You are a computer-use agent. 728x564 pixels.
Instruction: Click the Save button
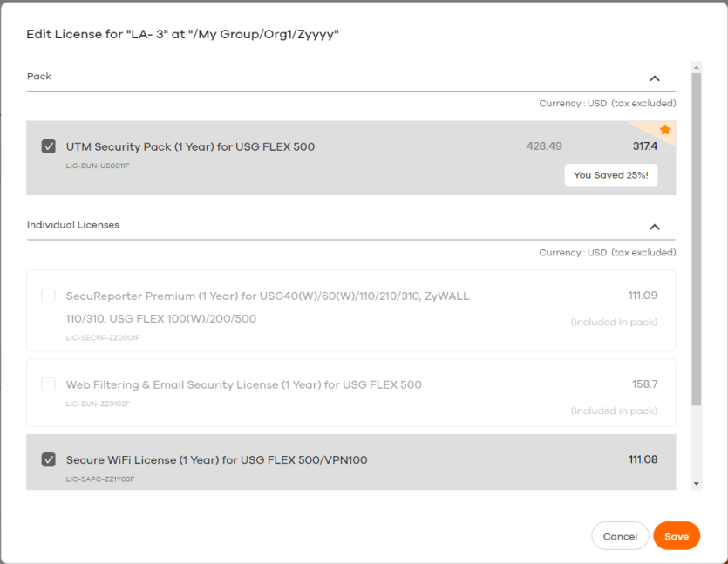click(x=677, y=536)
